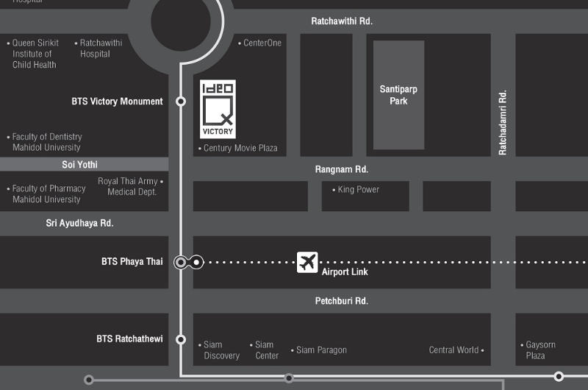Click the 'Ratchadamri Rd.' vertical label

coord(503,122)
